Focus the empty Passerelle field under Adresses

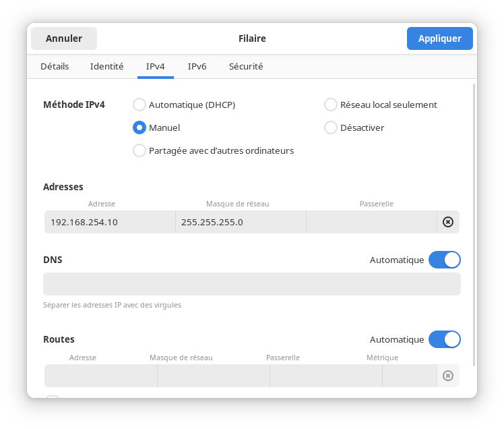[371, 222]
